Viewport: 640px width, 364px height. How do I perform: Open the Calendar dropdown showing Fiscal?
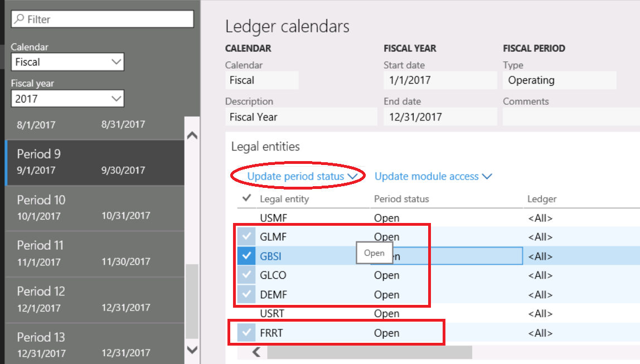pos(67,62)
